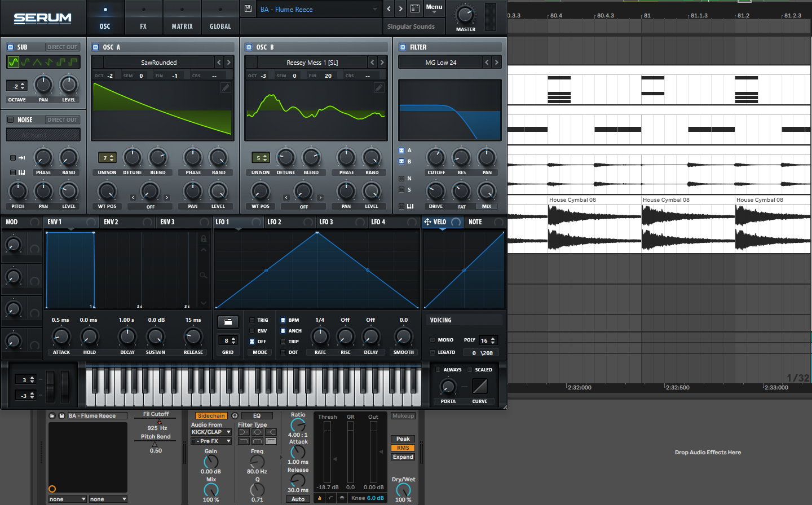Click the portamento curve shape box

(480, 386)
